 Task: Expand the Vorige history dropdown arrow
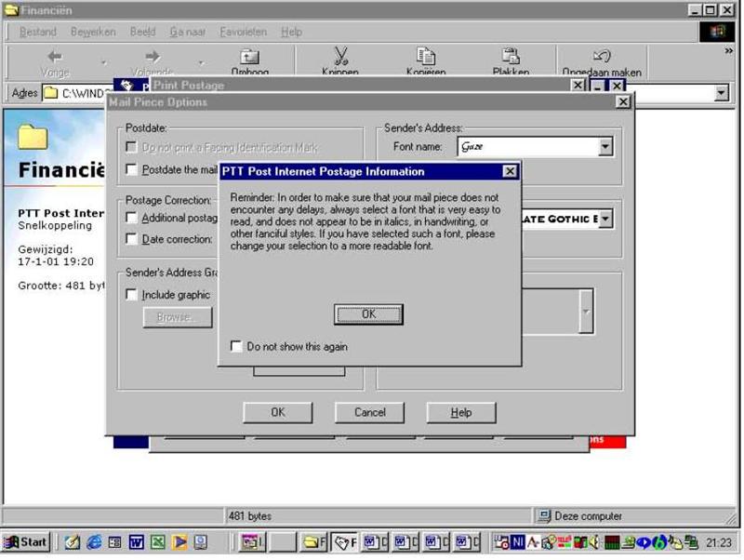point(104,62)
